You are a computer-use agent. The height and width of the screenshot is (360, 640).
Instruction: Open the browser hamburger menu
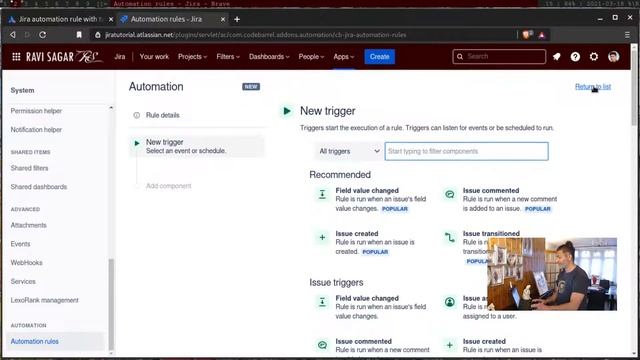point(627,35)
